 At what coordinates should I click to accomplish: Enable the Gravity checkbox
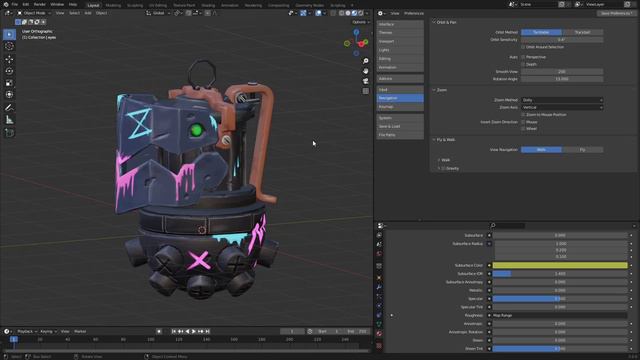(444, 168)
